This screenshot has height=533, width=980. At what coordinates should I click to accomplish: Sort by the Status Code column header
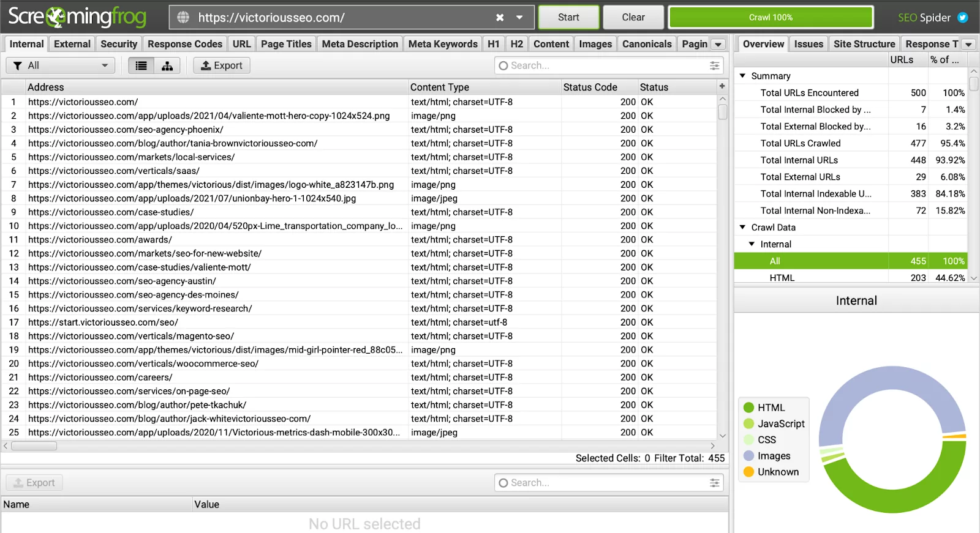pyautogui.click(x=600, y=87)
